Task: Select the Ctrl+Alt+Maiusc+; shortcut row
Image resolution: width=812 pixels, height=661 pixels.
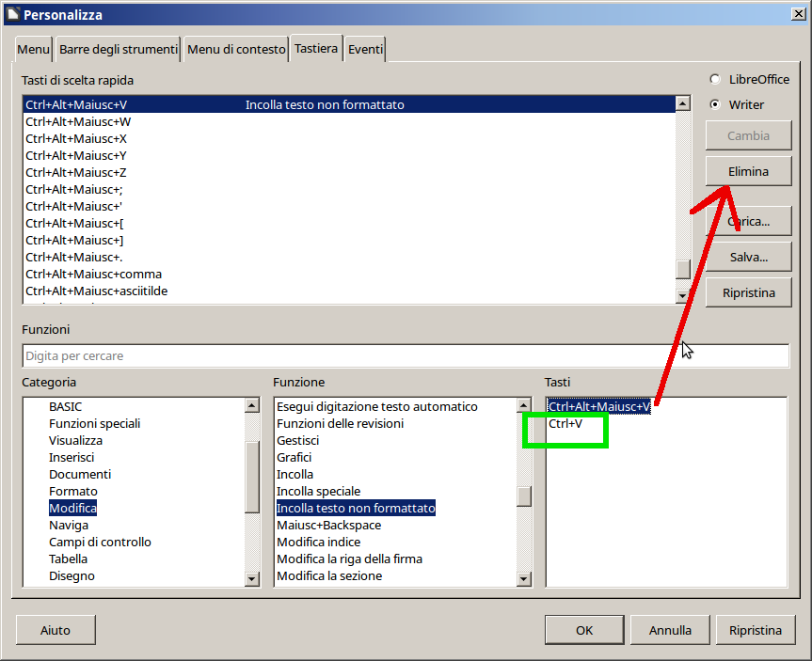Action: [x=350, y=189]
